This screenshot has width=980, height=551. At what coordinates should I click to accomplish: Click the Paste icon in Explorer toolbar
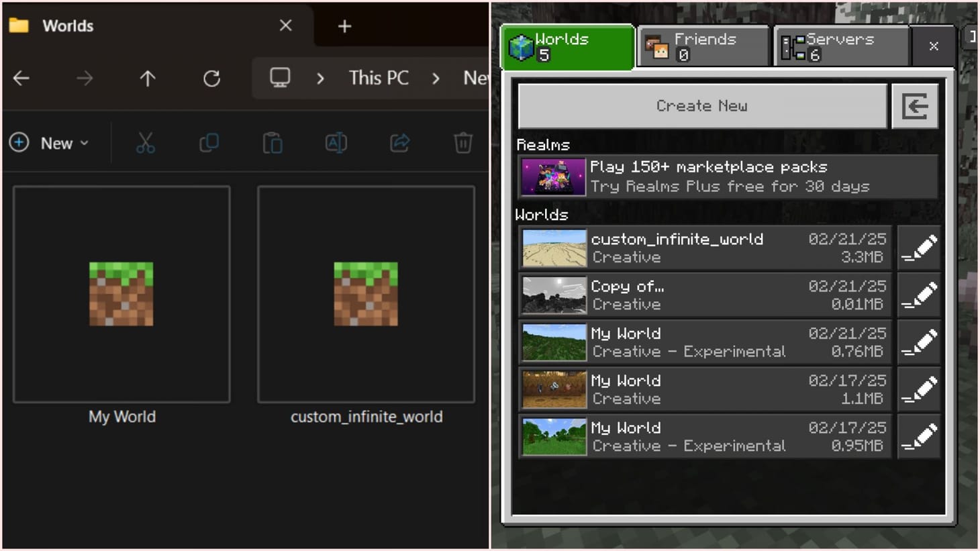[x=273, y=142]
